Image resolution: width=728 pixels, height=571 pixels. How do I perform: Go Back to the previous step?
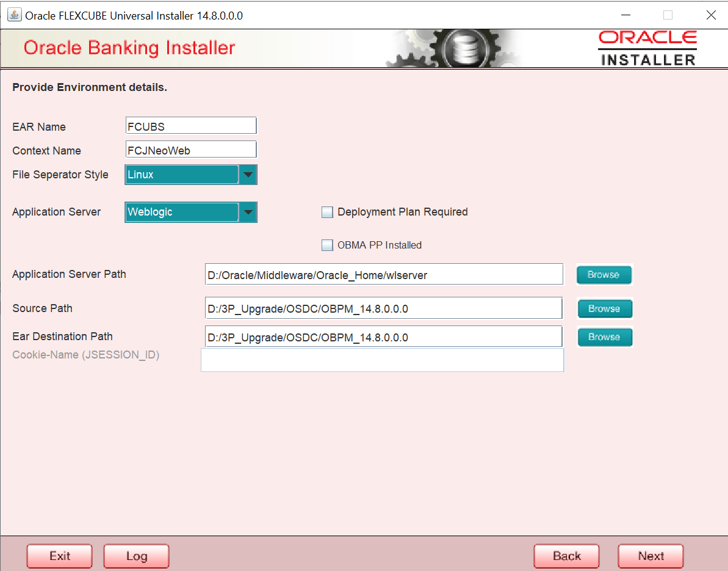click(x=566, y=556)
